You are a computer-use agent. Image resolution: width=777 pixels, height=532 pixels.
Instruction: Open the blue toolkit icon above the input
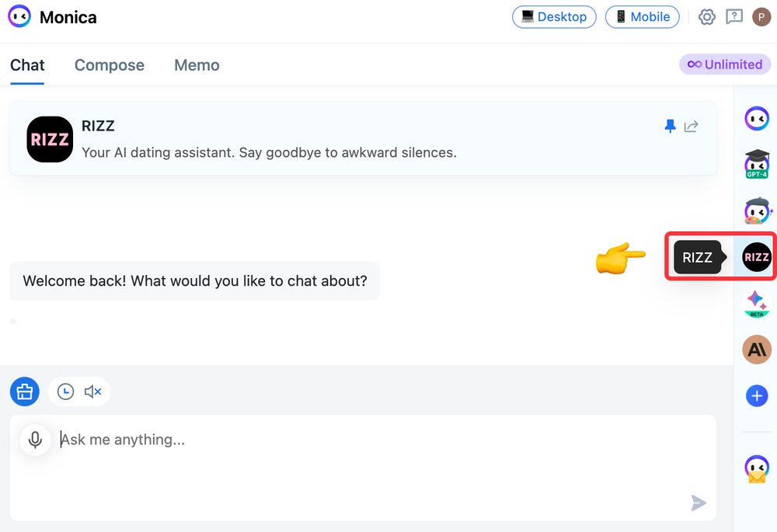pos(24,391)
